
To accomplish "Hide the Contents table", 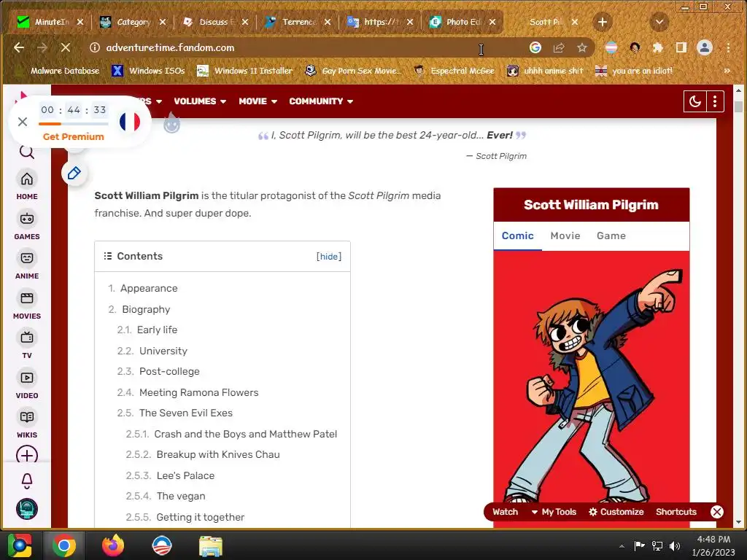I will click(329, 257).
